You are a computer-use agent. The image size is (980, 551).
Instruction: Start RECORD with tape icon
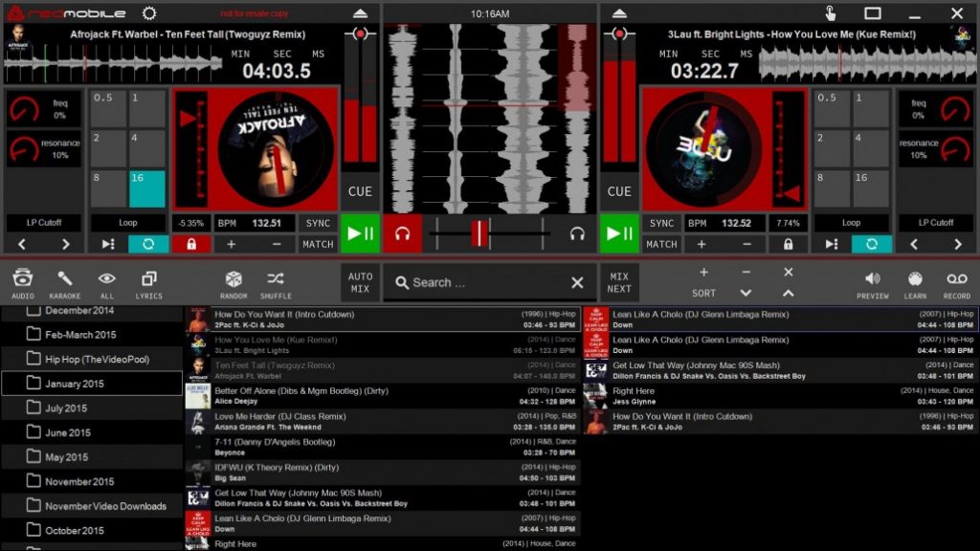pos(957,283)
